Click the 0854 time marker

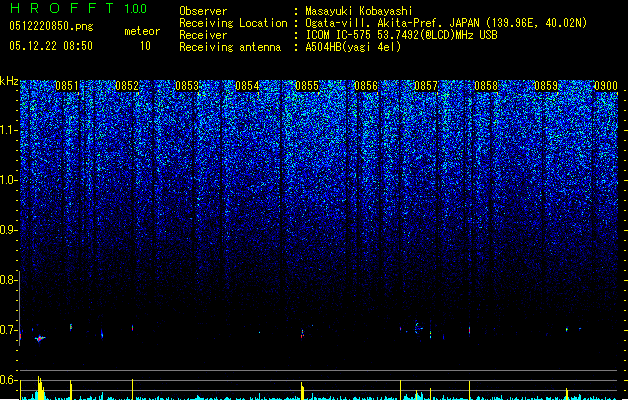[x=247, y=86]
